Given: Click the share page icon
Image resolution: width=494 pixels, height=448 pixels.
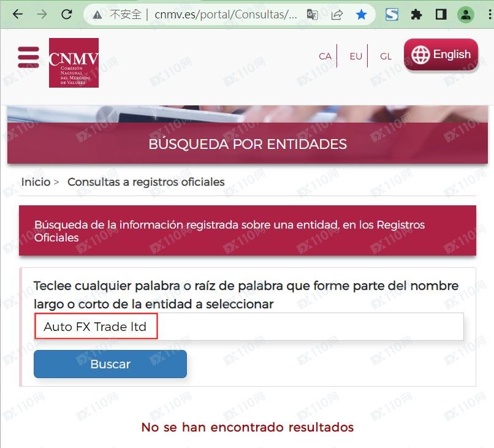Looking at the screenshot, I should [x=336, y=15].
